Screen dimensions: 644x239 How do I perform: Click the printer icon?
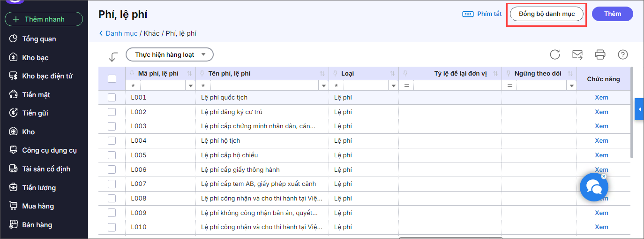pos(600,54)
